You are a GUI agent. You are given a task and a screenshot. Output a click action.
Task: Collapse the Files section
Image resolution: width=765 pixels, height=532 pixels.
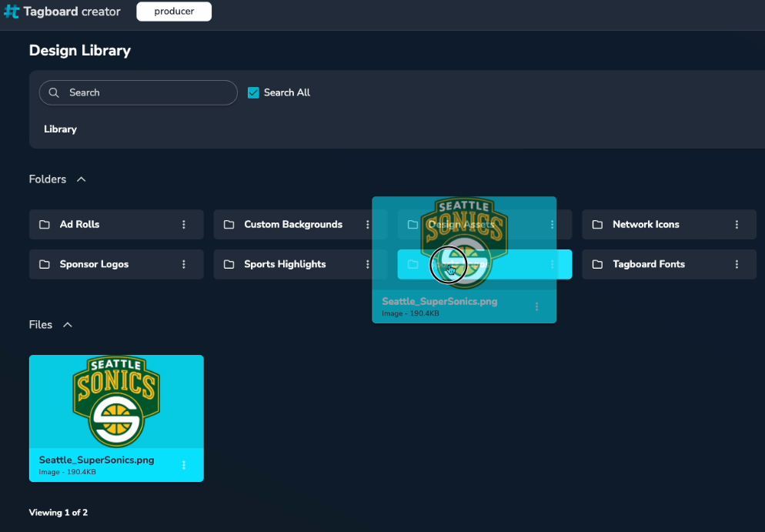[68, 325]
